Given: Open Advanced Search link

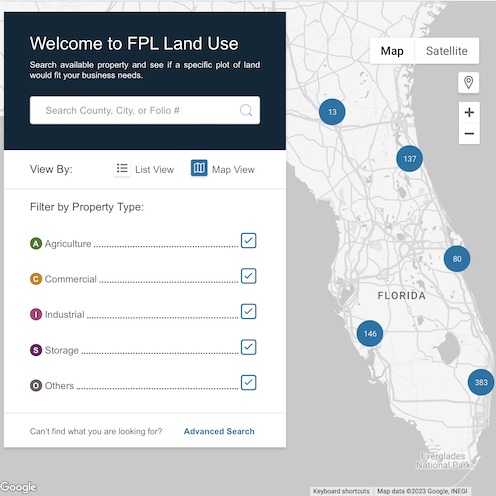Looking at the screenshot, I should 219,431.
